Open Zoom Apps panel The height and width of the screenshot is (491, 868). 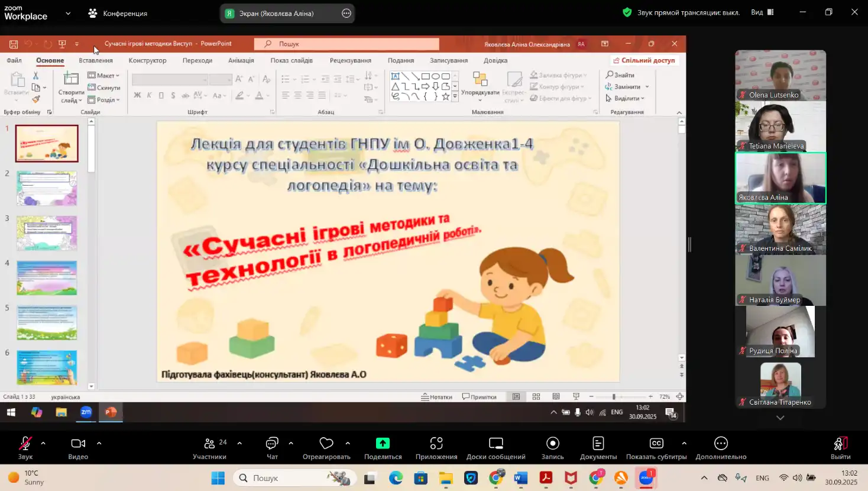click(436, 444)
